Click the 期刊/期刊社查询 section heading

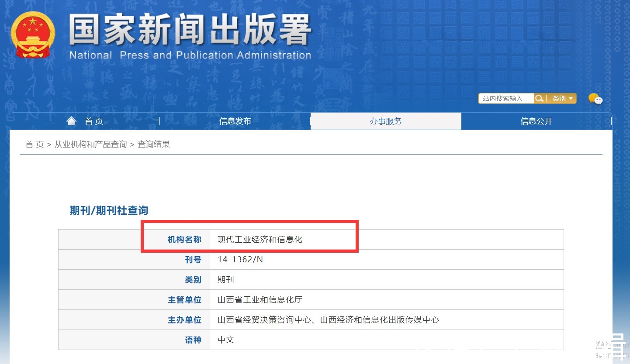(109, 210)
